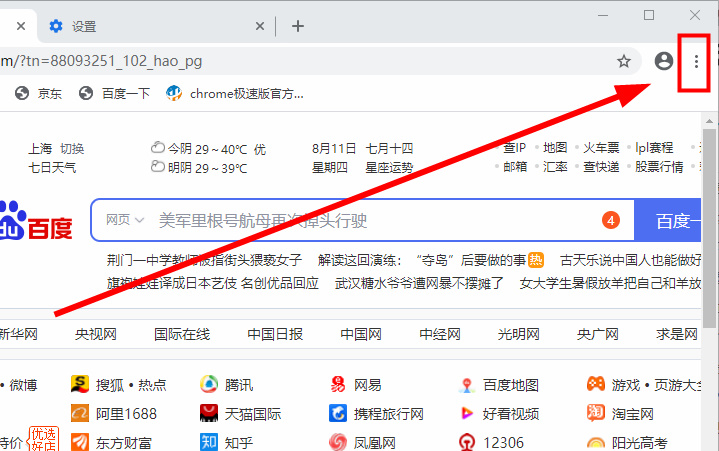
Task: Open the 汇率 link
Action: [555, 166]
